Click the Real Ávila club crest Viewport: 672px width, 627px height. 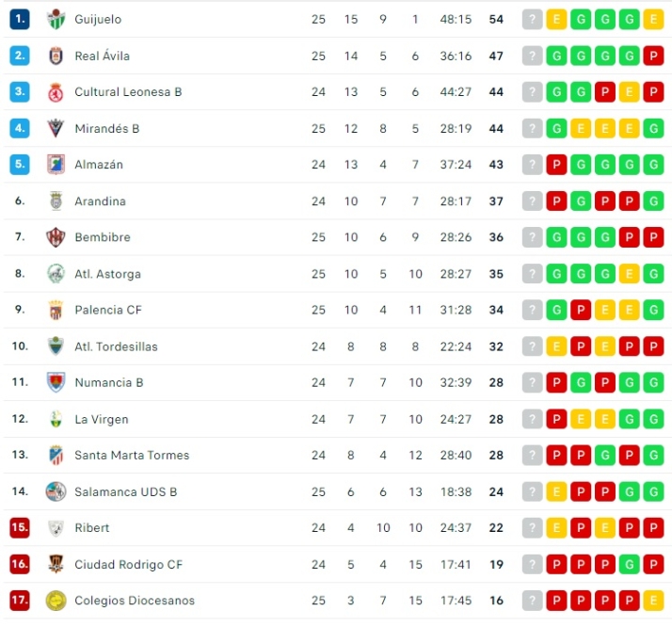coord(56,56)
